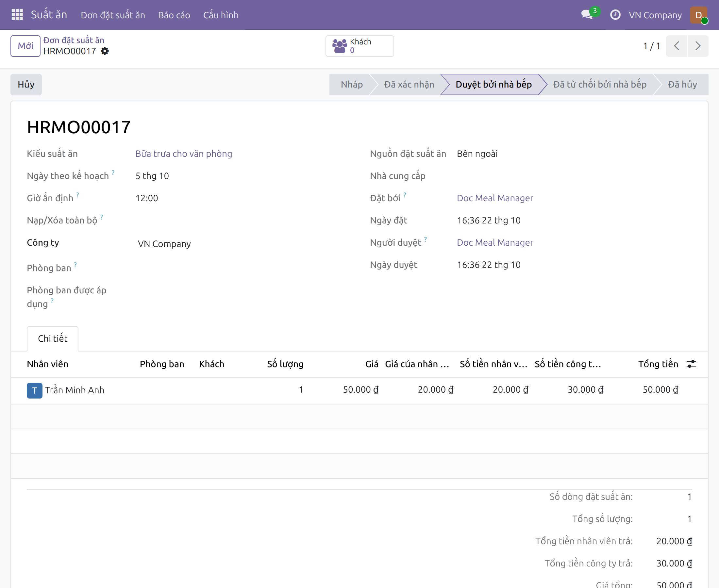The width and height of the screenshot is (719, 588).
Task: Click the user avatar D
Action: [x=699, y=15]
